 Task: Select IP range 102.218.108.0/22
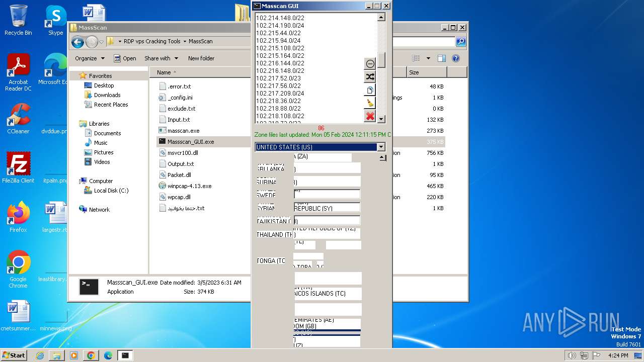point(280,116)
